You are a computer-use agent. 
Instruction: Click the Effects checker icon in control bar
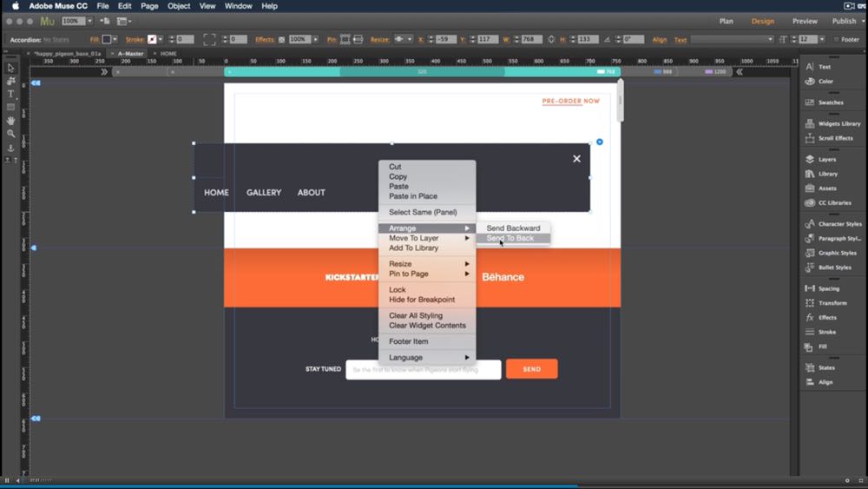coord(281,39)
